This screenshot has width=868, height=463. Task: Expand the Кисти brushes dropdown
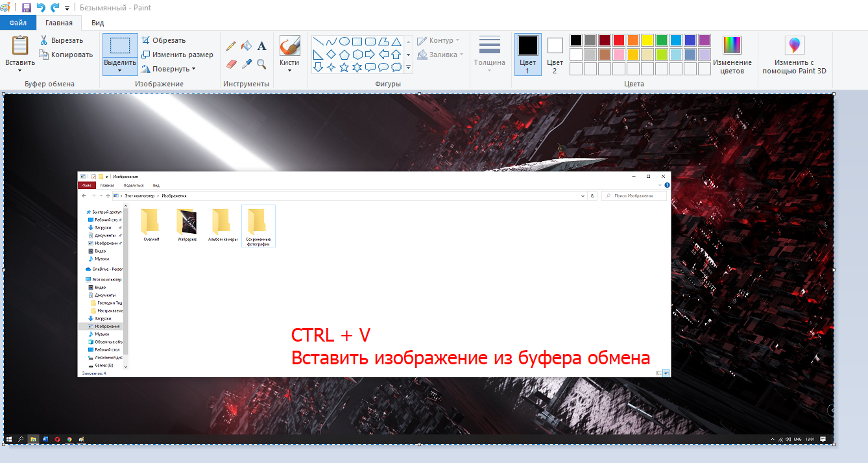point(289,70)
